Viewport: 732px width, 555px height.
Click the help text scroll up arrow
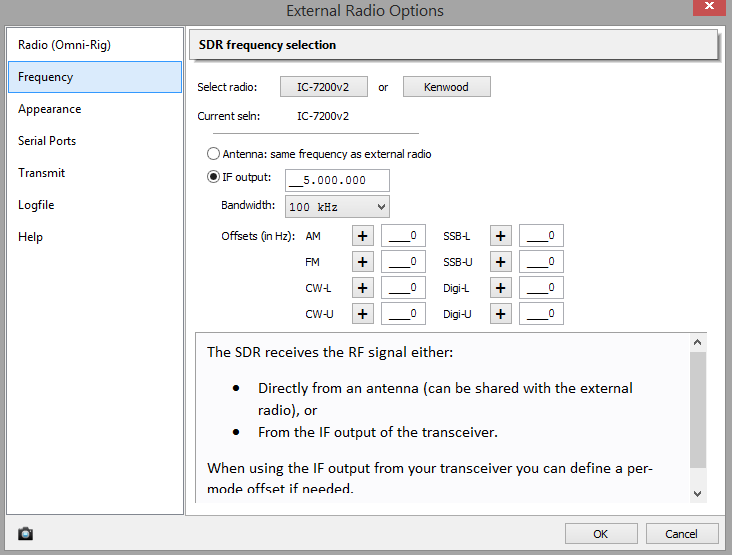tap(697, 342)
